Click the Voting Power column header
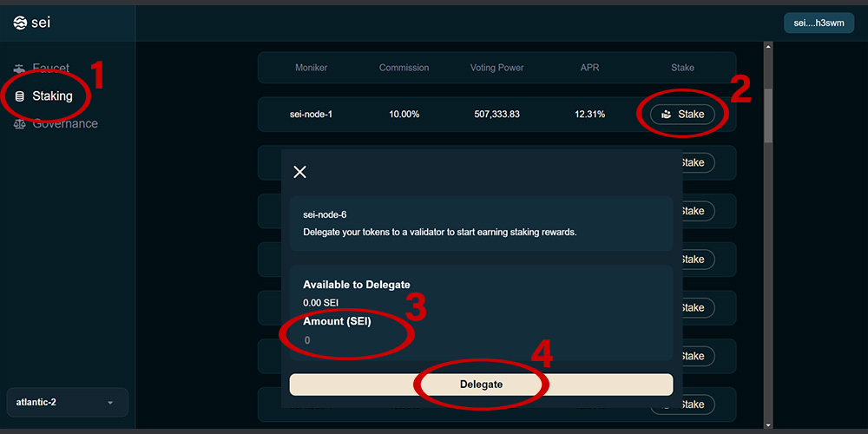This screenshot has height=434, width=868. click(x=496, y=68)
